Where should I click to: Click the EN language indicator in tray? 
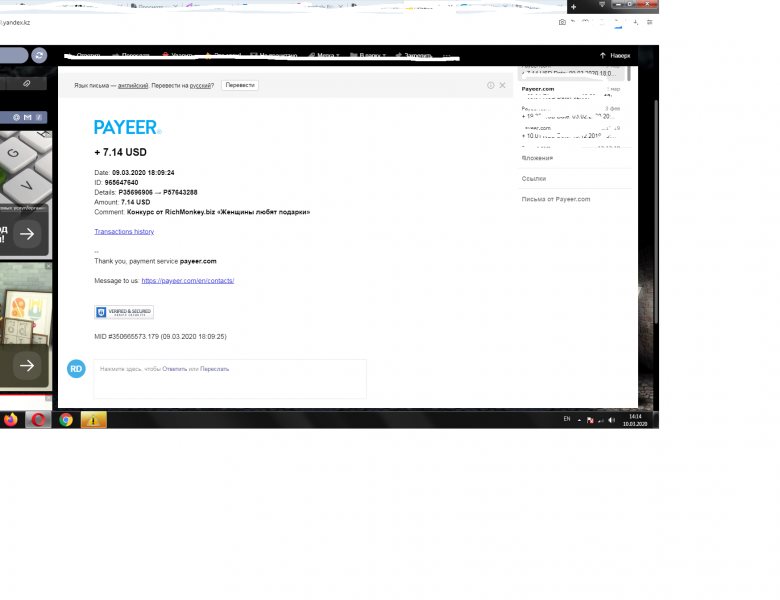point(567,419)
